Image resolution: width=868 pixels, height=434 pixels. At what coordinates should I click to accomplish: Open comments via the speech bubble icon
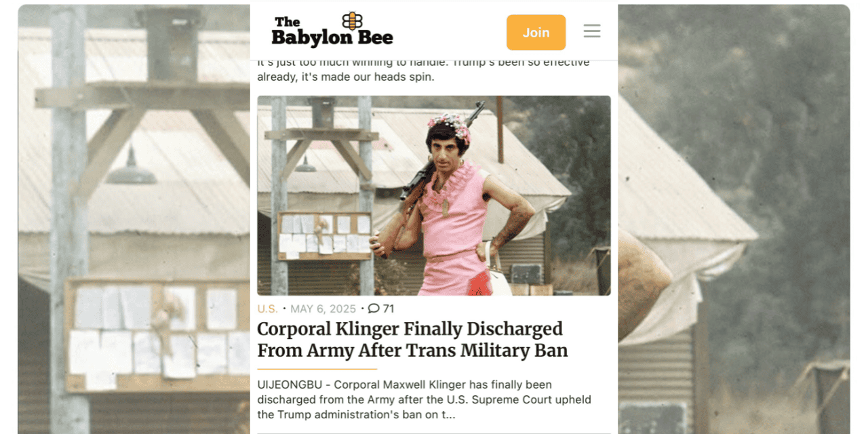pos(374,309)
